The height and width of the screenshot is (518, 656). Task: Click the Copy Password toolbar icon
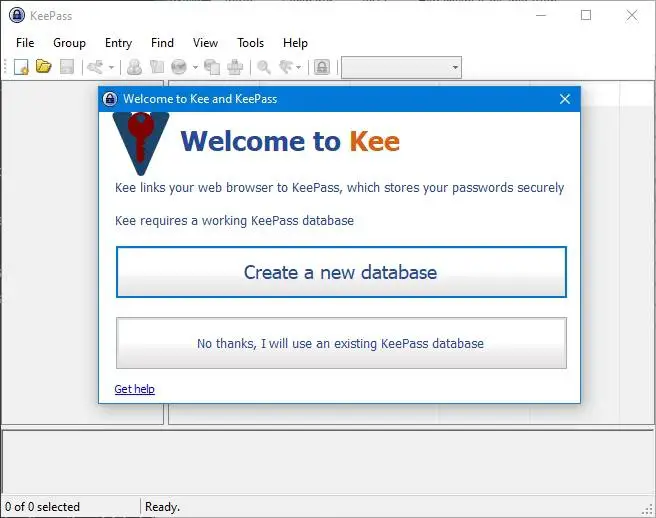point(157,67)
